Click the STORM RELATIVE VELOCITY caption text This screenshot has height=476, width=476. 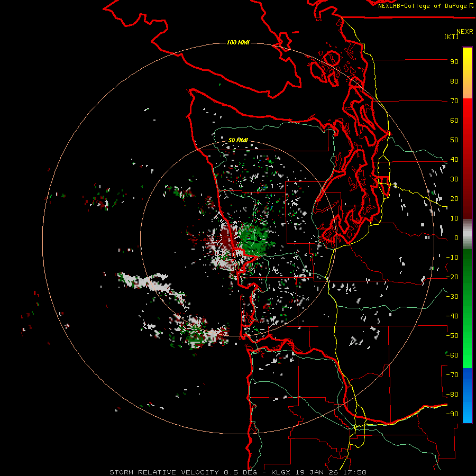[164, 472]
